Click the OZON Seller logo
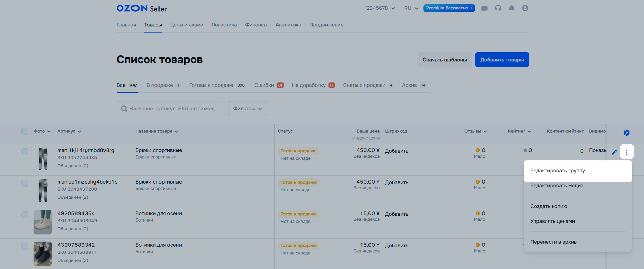 (141, 8)
